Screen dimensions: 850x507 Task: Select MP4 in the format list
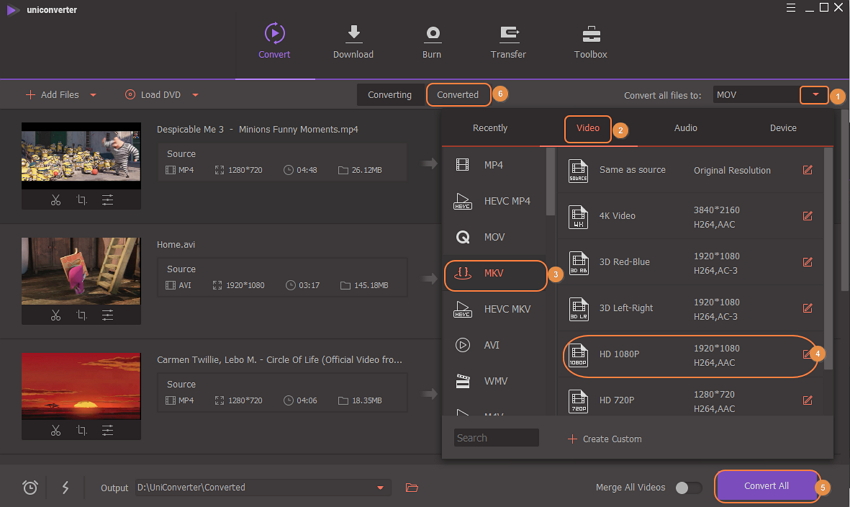tap(494, 165)
